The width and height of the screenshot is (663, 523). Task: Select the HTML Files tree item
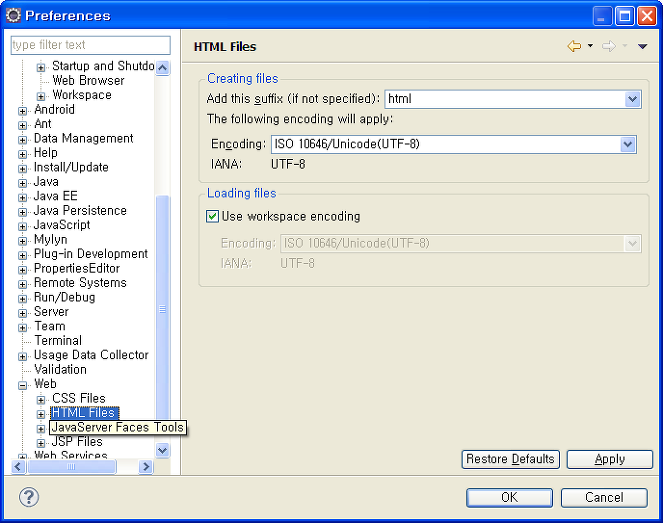point(84,413)
